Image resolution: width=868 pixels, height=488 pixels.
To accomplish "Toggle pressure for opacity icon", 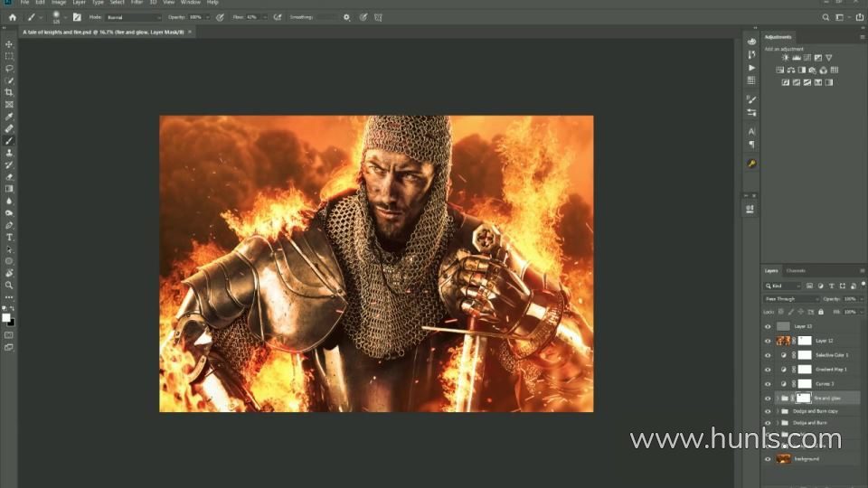I will (220, 17).
